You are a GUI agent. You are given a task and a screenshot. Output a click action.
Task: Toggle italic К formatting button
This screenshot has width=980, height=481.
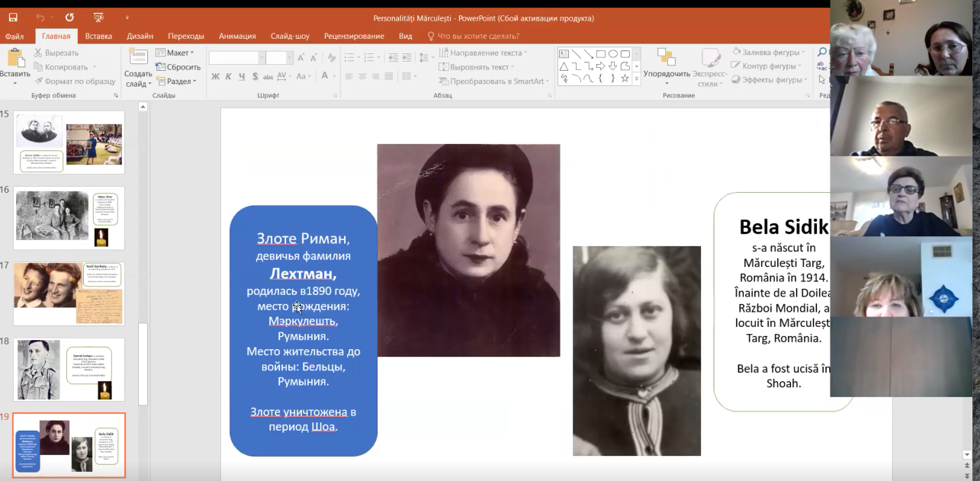229,76
